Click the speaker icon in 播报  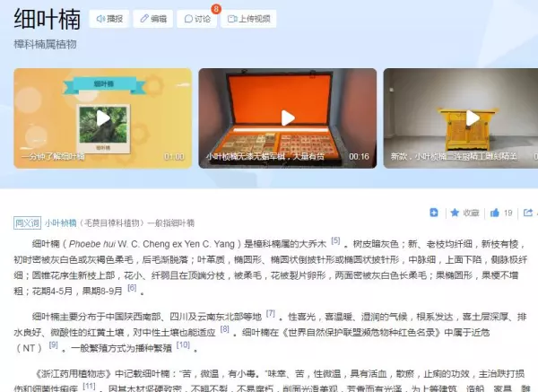[x=100, y=19]
